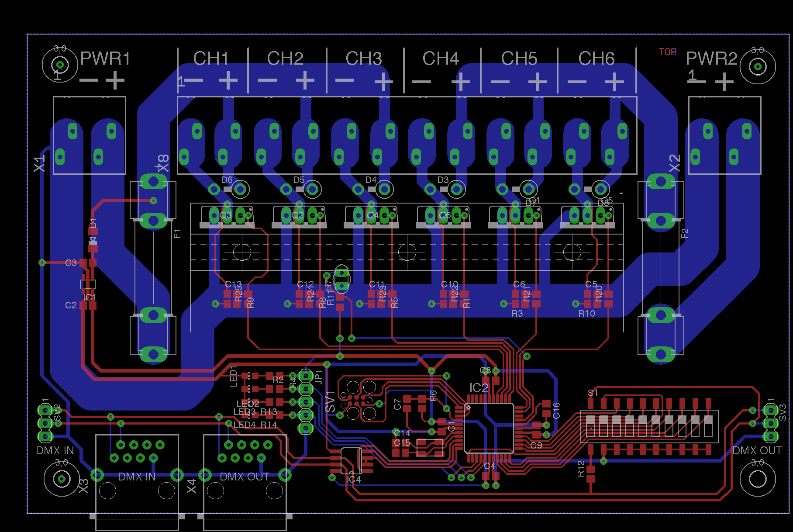The height and width of the screenshot is (532, 793).
Task: Select the X2 connector label
Action: [x=675, y=163]
